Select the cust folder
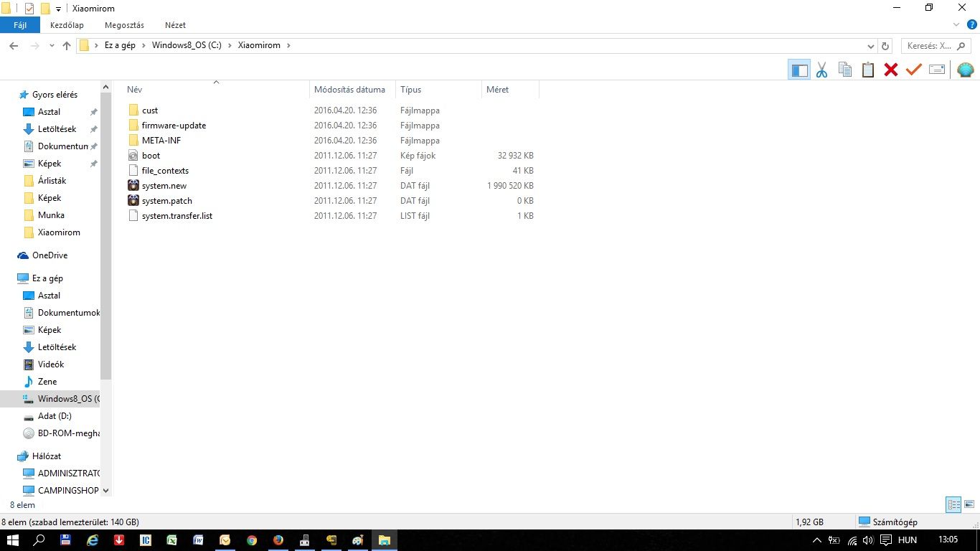Viewport: 980px width, 551px height. click(x=150, y=110)
